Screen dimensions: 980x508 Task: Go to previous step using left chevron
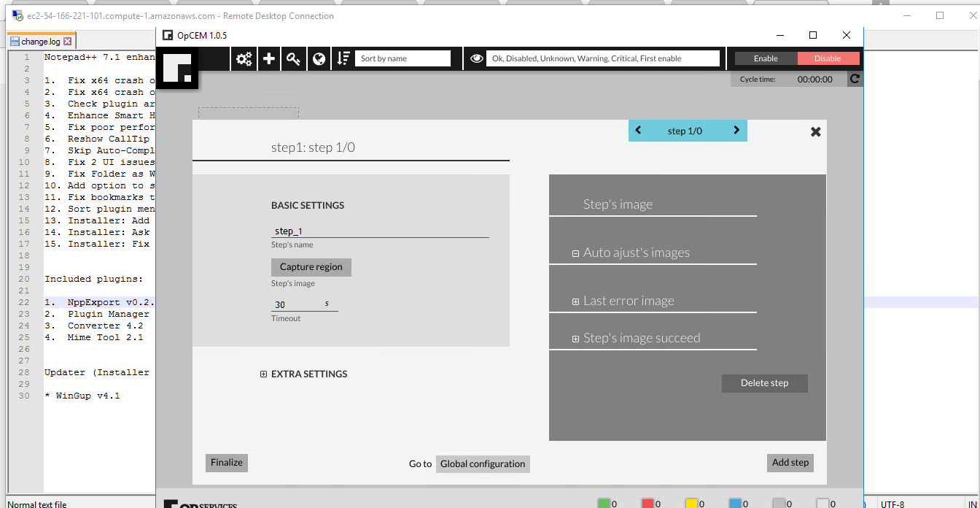pos(638,131)
